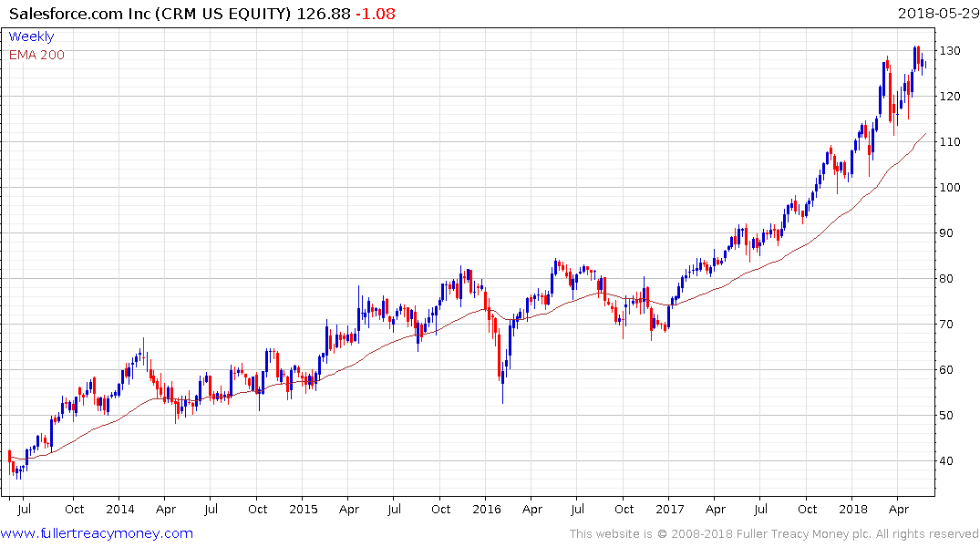This screenshot has height=547, width=980.
Task: Click the 50 price axis label
Action: coord(946,416)
